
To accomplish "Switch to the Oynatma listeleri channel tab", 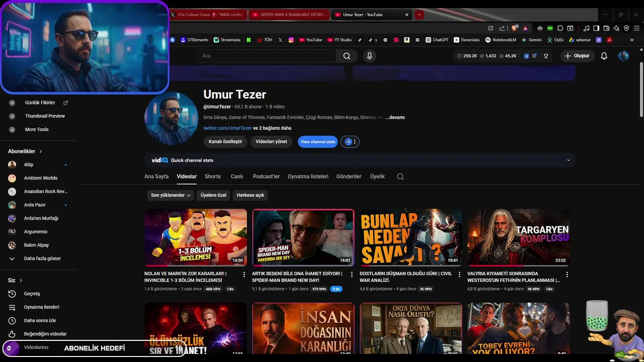I will pos(308,176).
